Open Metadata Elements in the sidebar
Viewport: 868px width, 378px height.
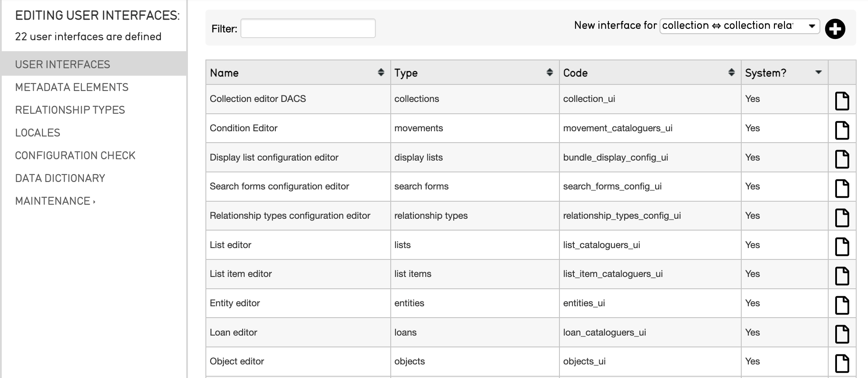coord(72,87)
